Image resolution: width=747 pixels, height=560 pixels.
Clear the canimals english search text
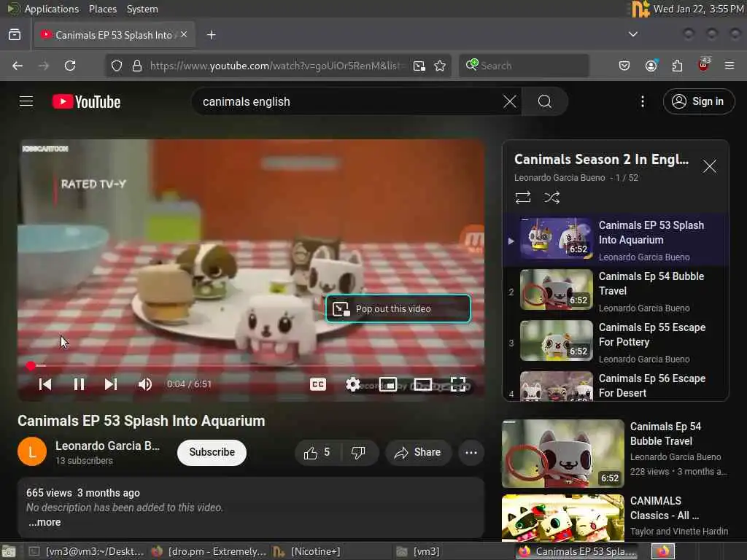point(509,101)
